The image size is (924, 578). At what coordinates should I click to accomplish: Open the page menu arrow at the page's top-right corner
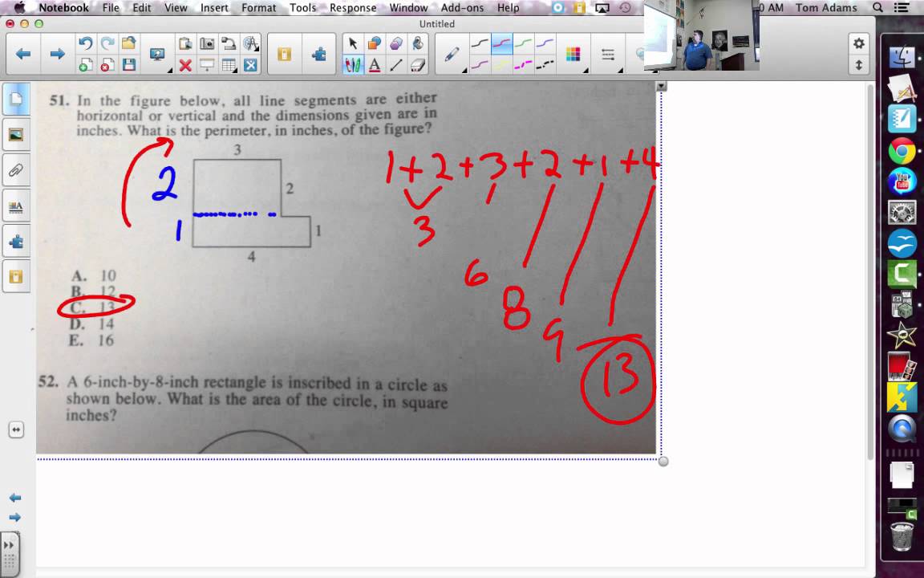[x=661, y=86]
